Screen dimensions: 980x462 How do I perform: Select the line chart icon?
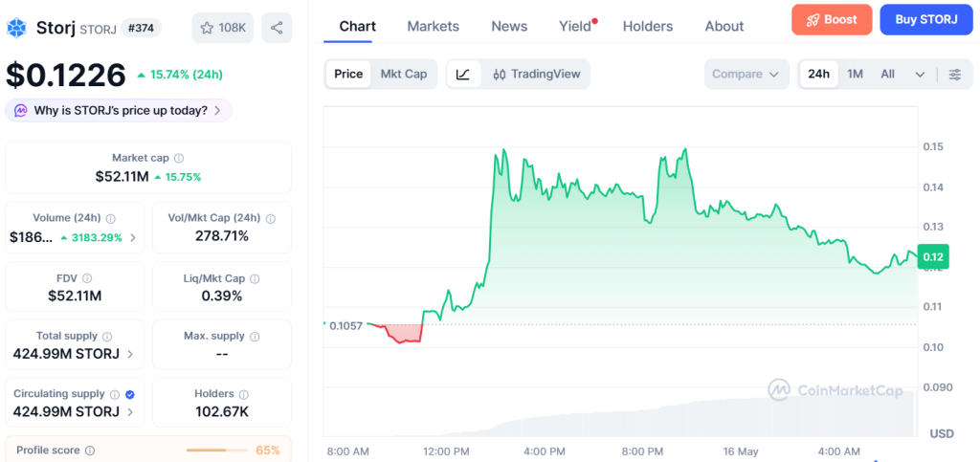click(463, 75)
